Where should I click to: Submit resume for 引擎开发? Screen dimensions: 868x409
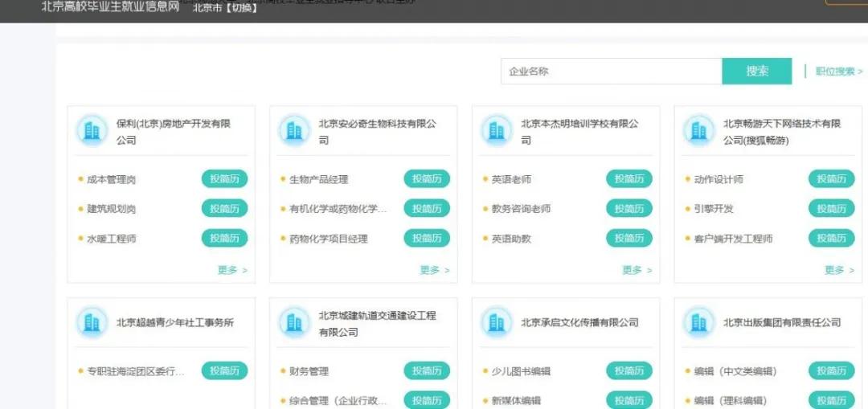click(x=832, y=208)
